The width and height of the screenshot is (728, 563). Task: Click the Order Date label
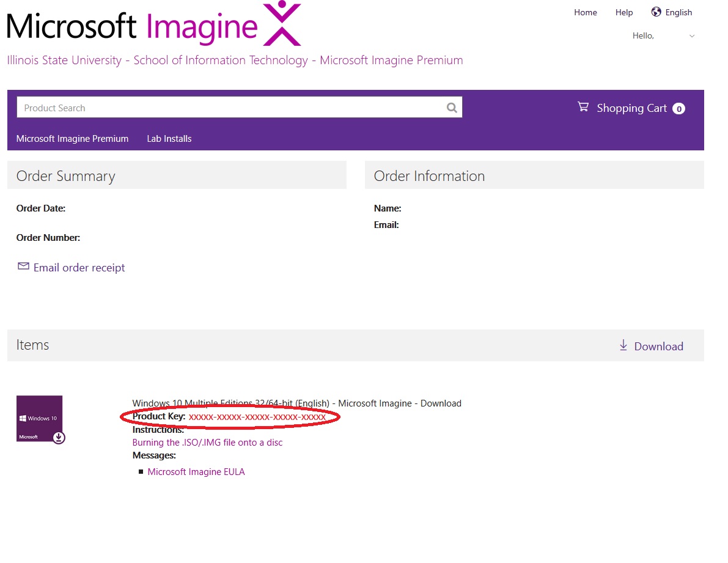pos(41,208)
